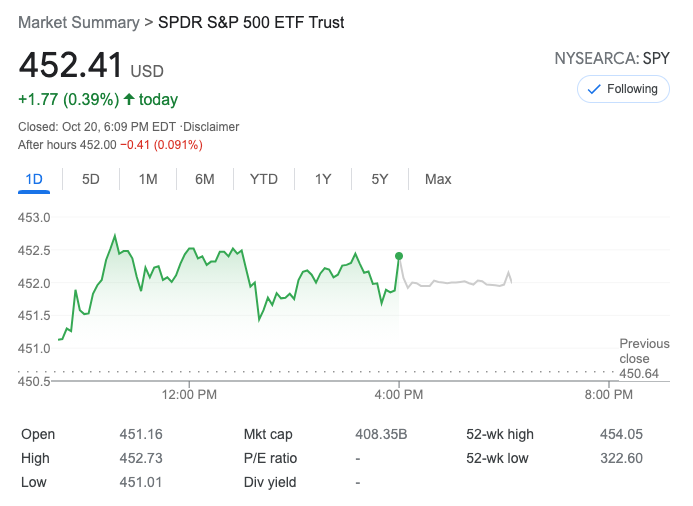Open the 1Y chart view
Screen dimensions: 693x506
(323, 179)
